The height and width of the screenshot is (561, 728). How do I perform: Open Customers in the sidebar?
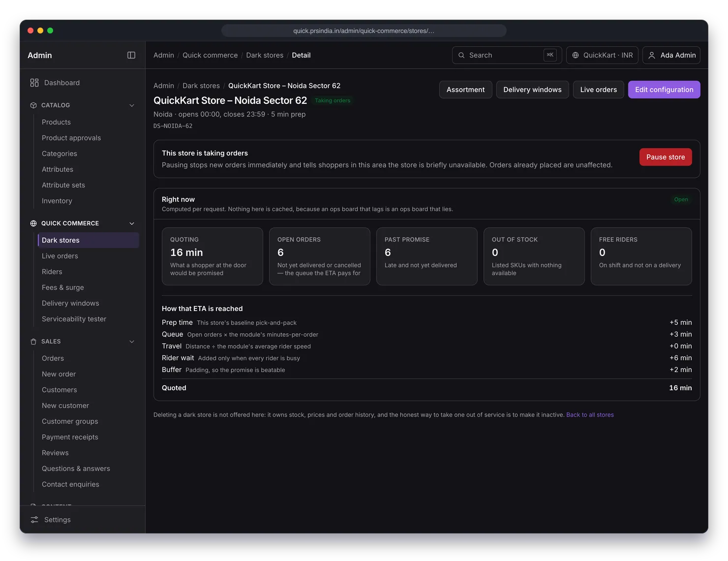click(89, 390)
